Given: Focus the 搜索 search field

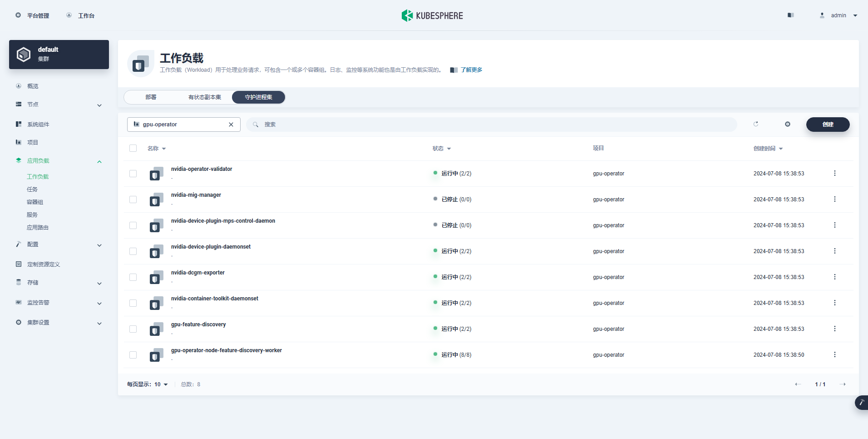Looking at the screenshot, I should pos(492,125).
